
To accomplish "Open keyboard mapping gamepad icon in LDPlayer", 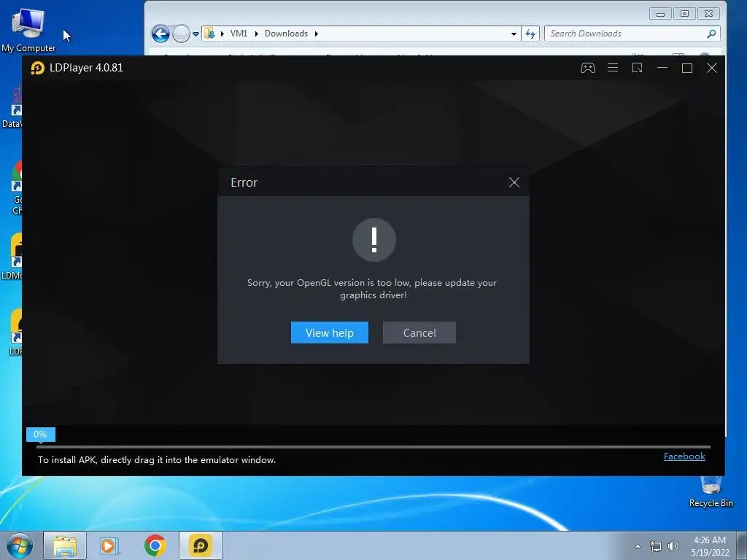I will pyautogui.click(x=587, y=68).
